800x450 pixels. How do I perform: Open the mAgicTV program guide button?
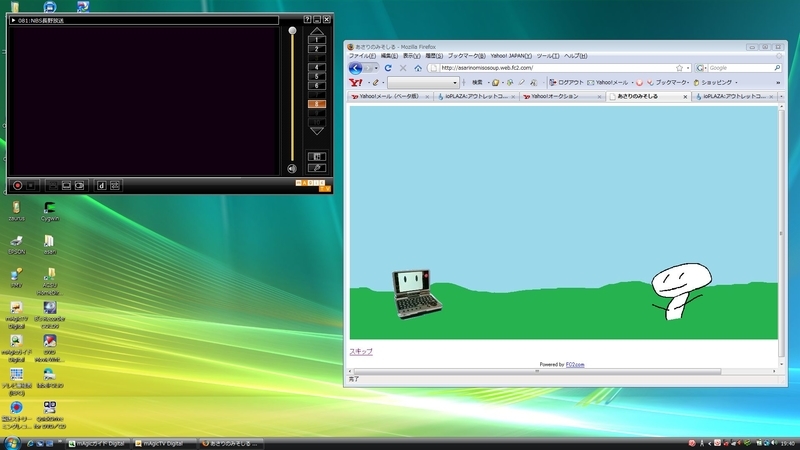click(317, 157)
